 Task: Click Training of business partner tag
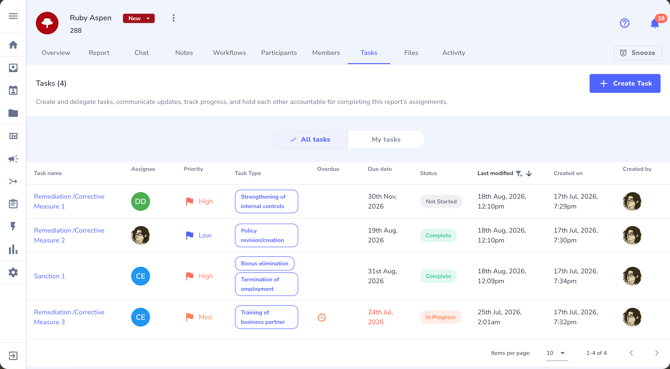(266, 317)
